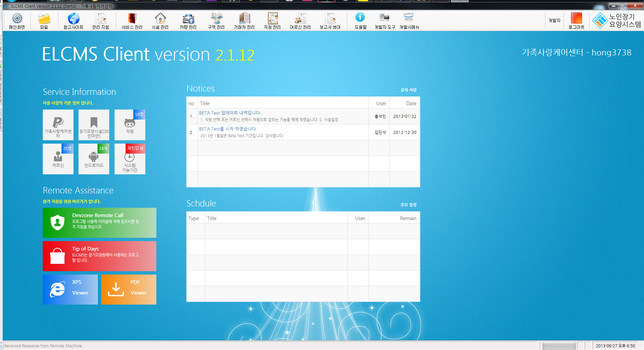Open the Tip of Days panel
This screenshot has width=644, height=350.
click(x=100, y=256)
